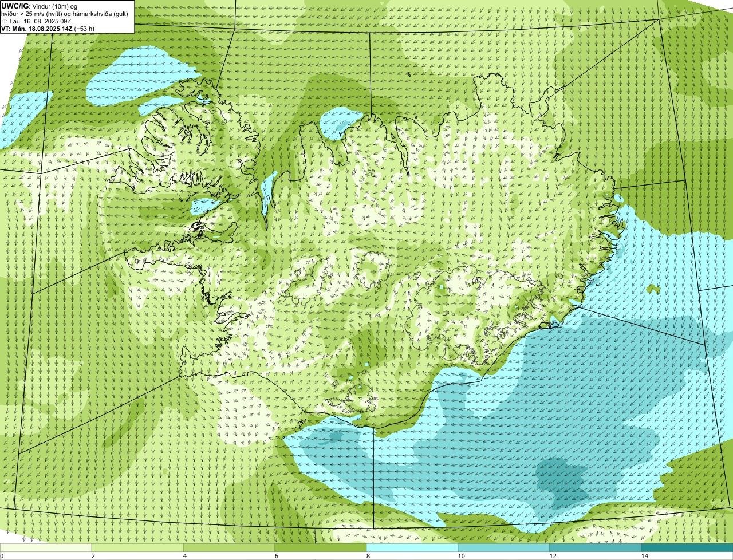The image size is (733, 560).
Task: Click the "12" label on the scale
Action: tap(553, 556)
